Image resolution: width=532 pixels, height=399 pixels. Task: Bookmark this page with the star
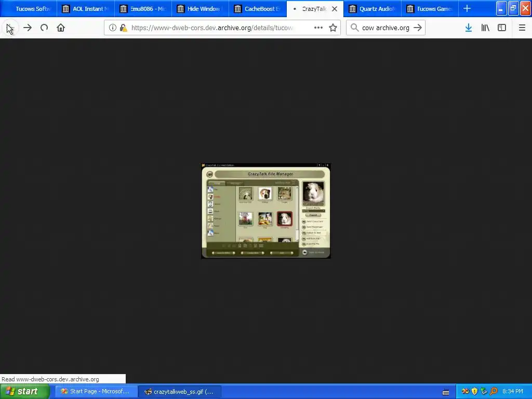pos(333,28)
